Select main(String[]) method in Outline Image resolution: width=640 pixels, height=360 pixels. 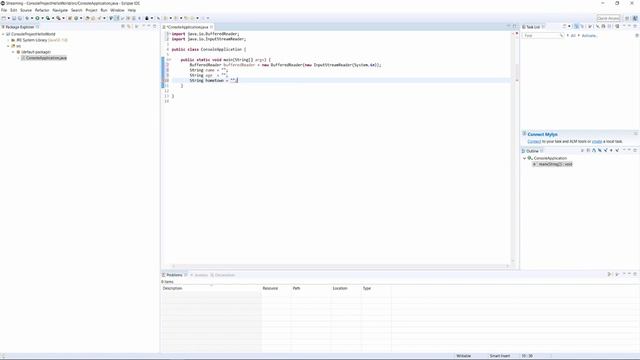pyautogui.click(x=553, y=164)
